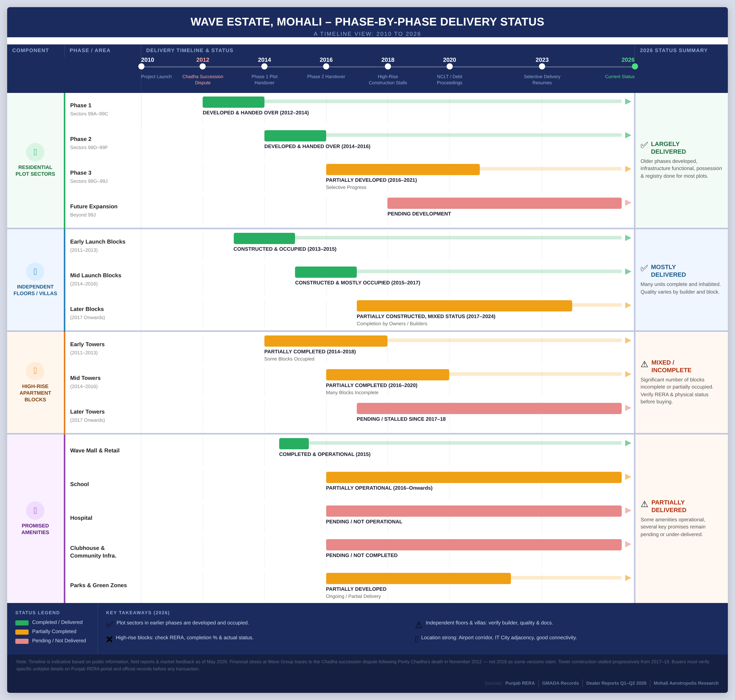Click the Ongoing / Partial Delivery note
This screenshot has height=700, width=735.
353,596
